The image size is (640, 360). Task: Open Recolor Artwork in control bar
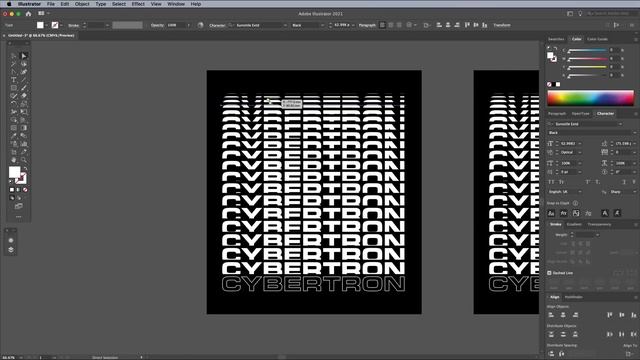200,25
